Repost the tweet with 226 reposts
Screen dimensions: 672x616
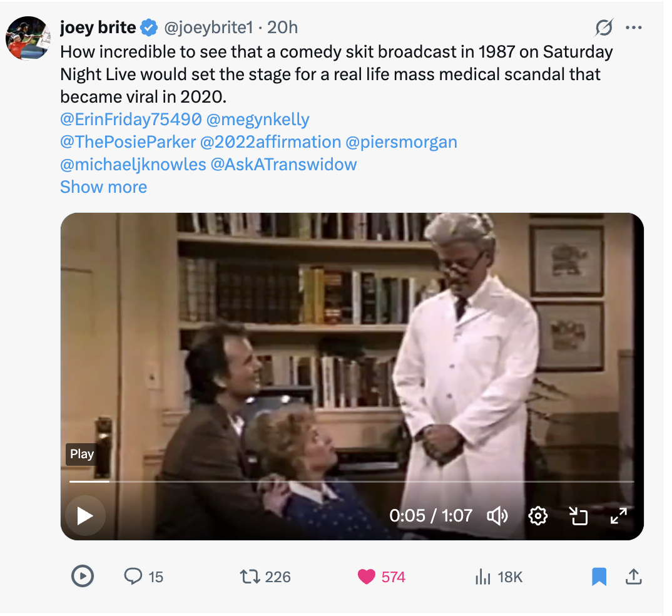coord(265,577)
